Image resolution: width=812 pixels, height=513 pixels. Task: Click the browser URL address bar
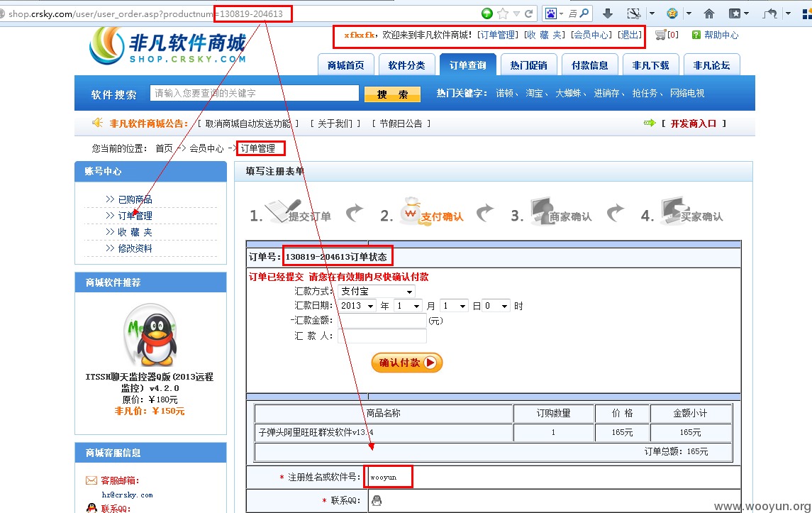(x=238, y=14)
